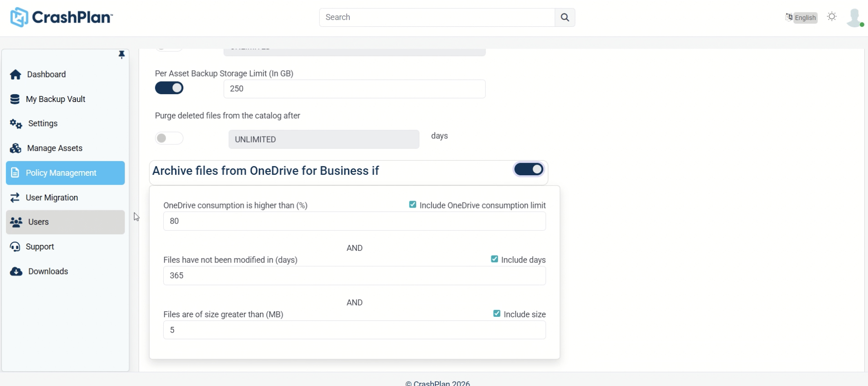Open the Support page
This screenshot has height=386, width=868.
(x=66, y=247)
